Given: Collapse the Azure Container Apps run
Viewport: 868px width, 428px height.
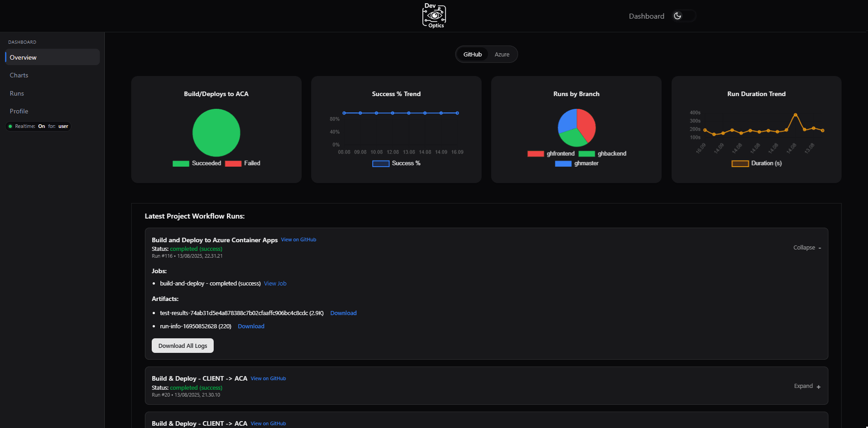Looking at the screenshot, I should pos(806,248).
